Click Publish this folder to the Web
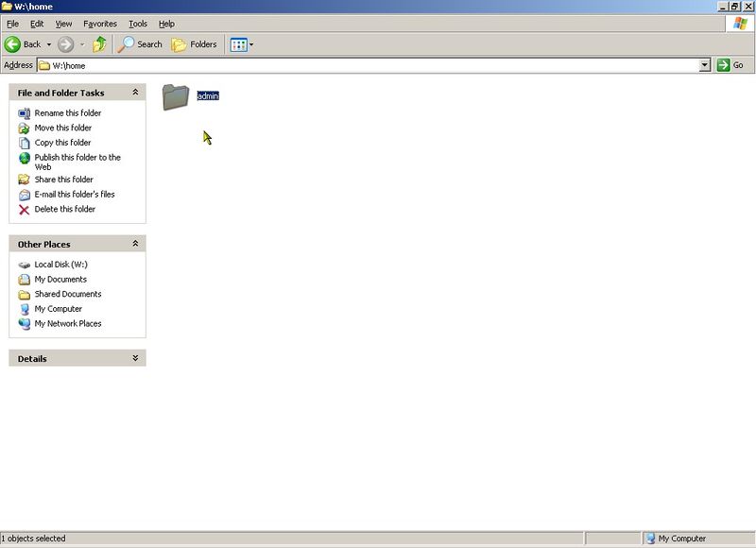 (x=77, y=162)
